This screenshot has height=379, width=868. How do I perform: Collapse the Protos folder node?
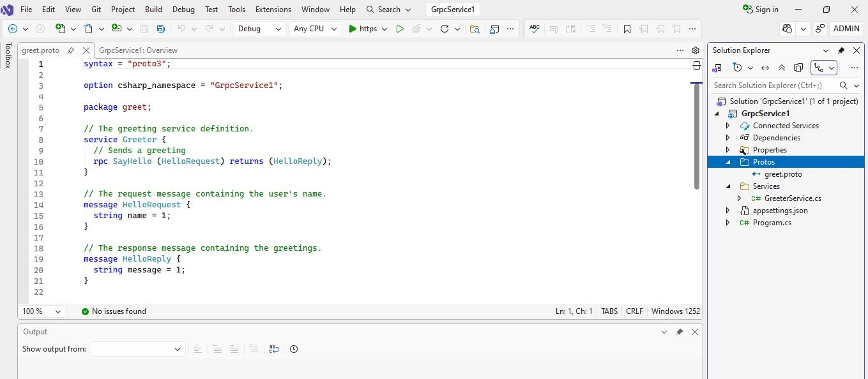tap(728, 162)
